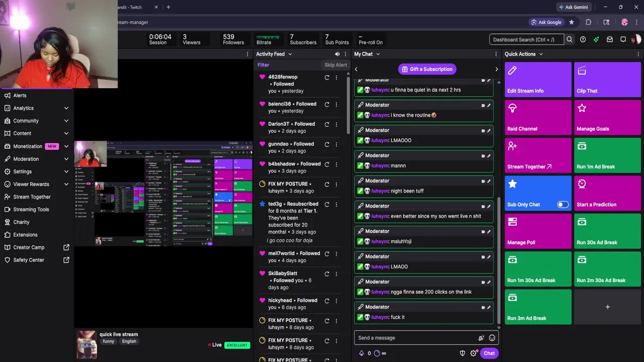Click Start a Prediction quick action
The width and height of the screenshot is (644, 362).
(x=607, y=193)
